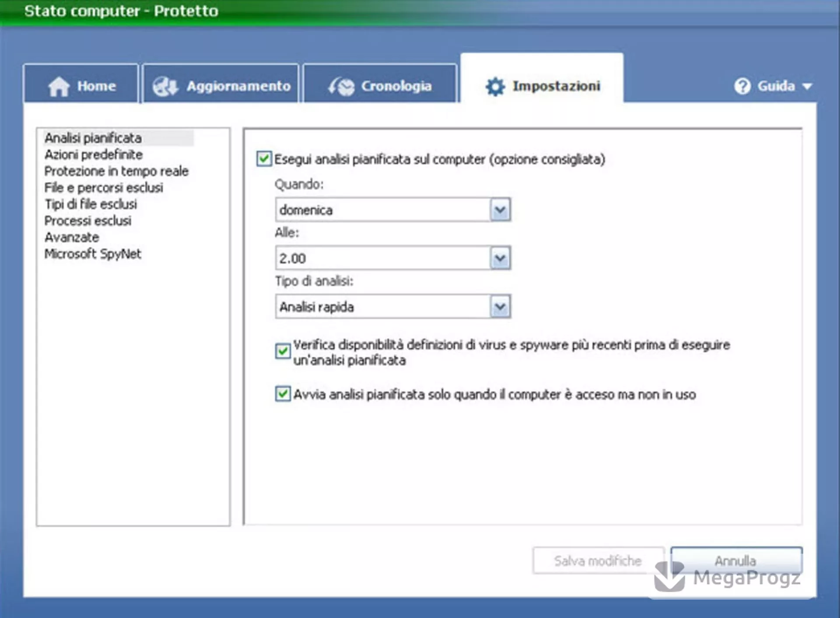840x618 pixels.
Task: Click the Quando: label
Action: pyautogui.click(x=299, y=185)
